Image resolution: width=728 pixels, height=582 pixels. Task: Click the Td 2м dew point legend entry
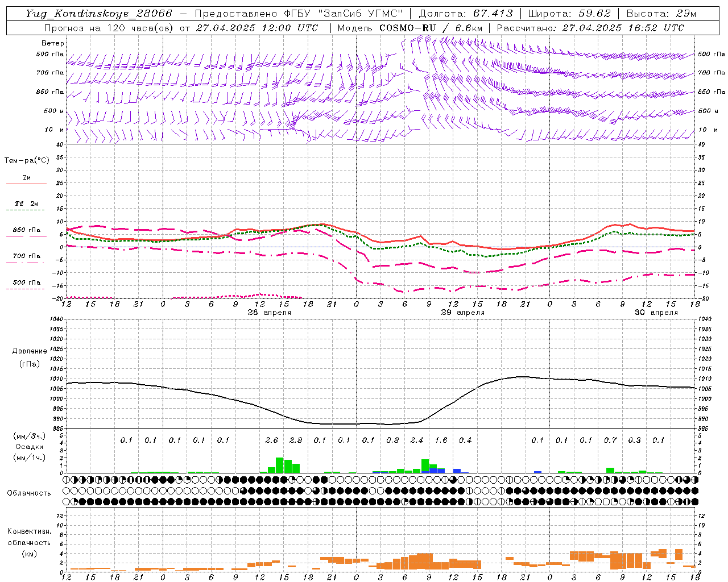coord(26,205)
